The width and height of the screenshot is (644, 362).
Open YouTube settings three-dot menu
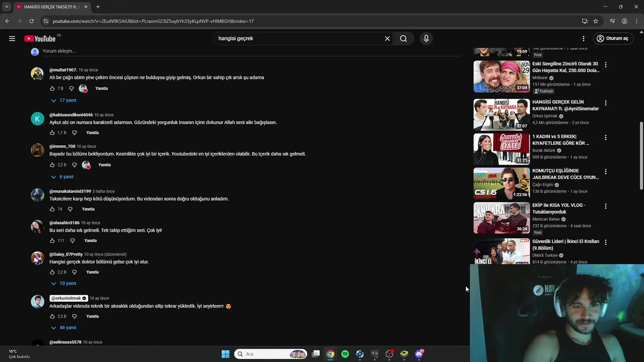tap(584, 39)
